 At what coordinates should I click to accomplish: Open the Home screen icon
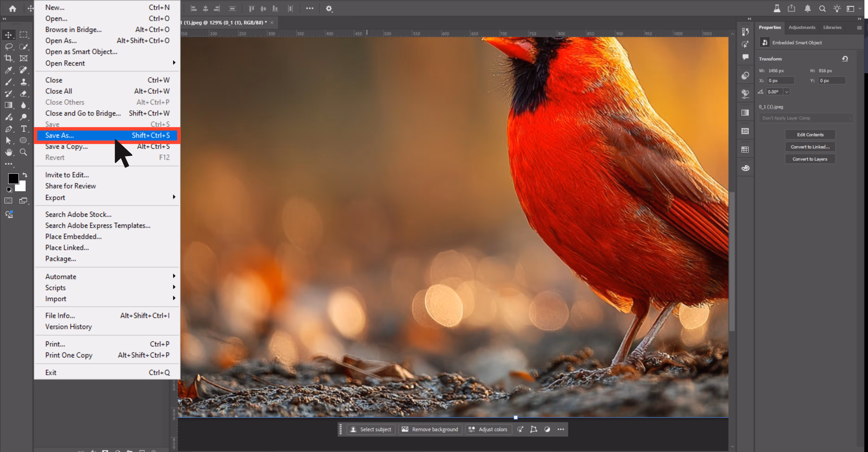click(x=12, y=8)
